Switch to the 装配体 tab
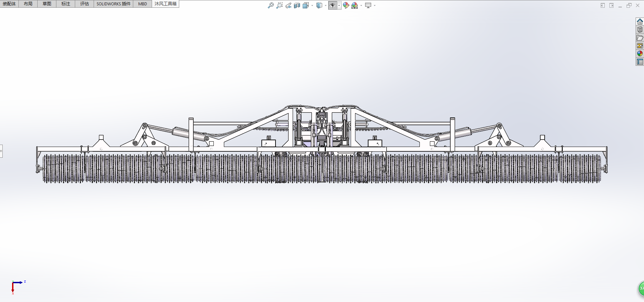Image resolution: width=644 pixels, height=302 pixels. click(9, 4)
